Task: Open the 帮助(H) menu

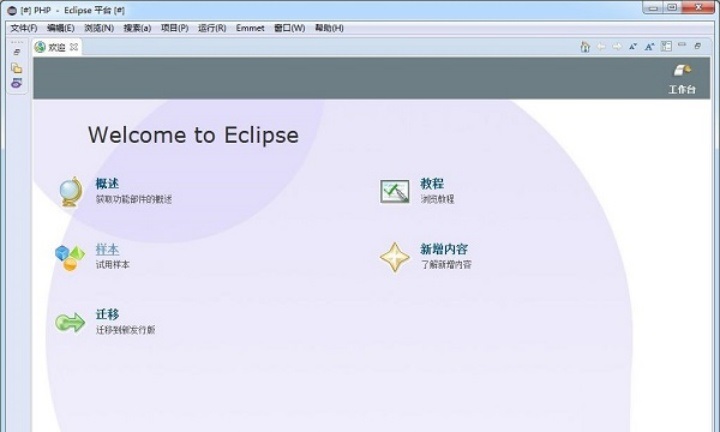Action: (329, 28)
